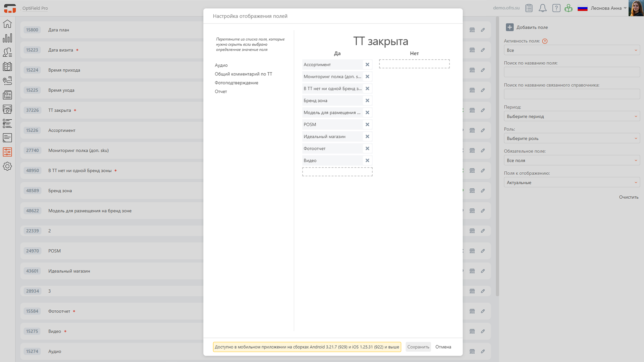Open the Период dropdown
The image size is (644, 362).
pyautogui.click(x=572, y=116)
